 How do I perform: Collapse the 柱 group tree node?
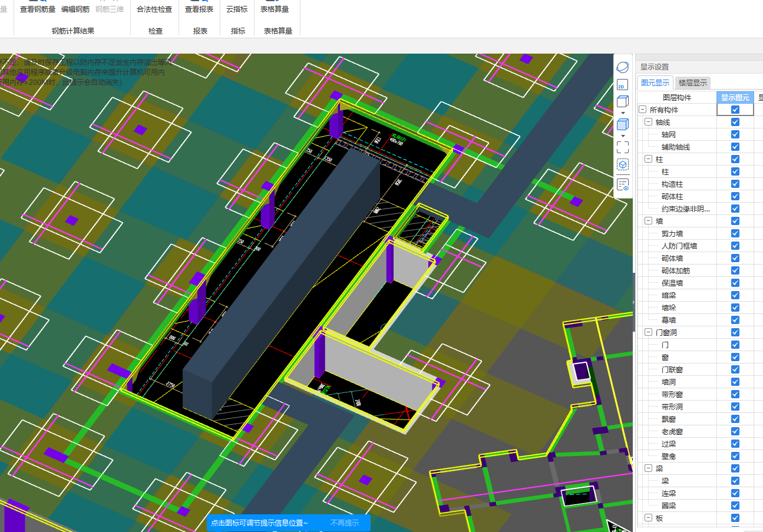point(648,159)
